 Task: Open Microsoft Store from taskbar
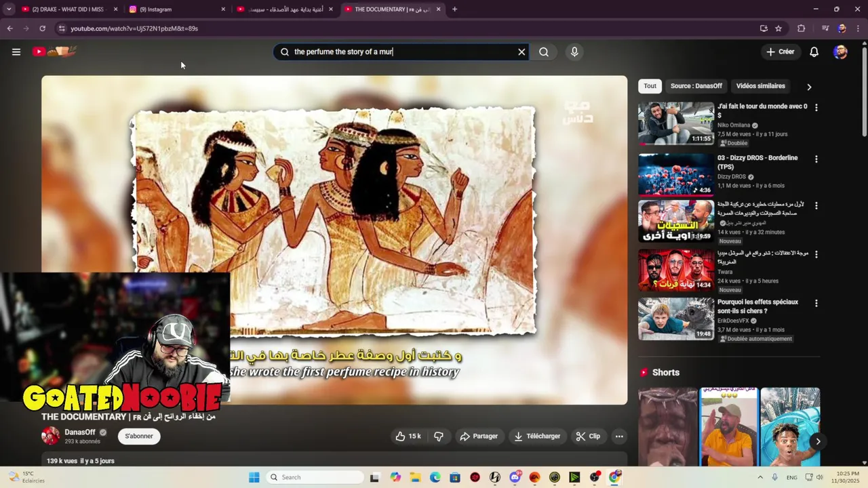coord(455,477)
